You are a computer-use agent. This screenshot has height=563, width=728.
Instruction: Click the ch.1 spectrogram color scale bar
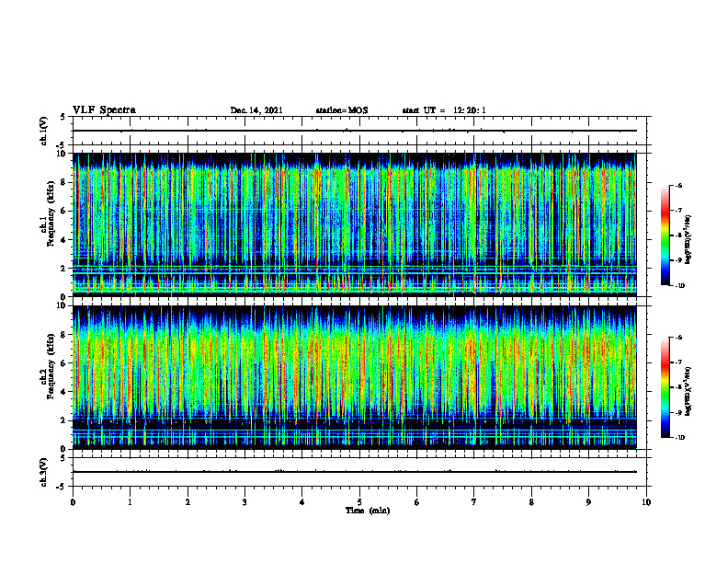point(665,236)
